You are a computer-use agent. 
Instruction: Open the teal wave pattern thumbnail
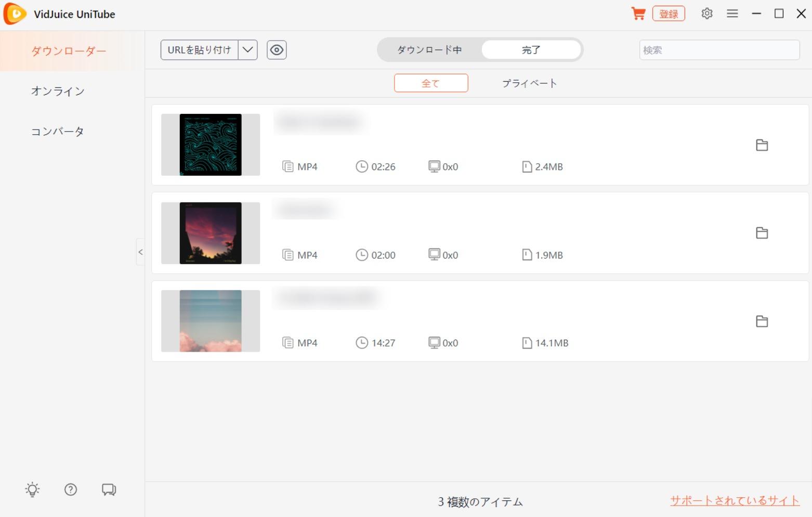coord(211,145)
